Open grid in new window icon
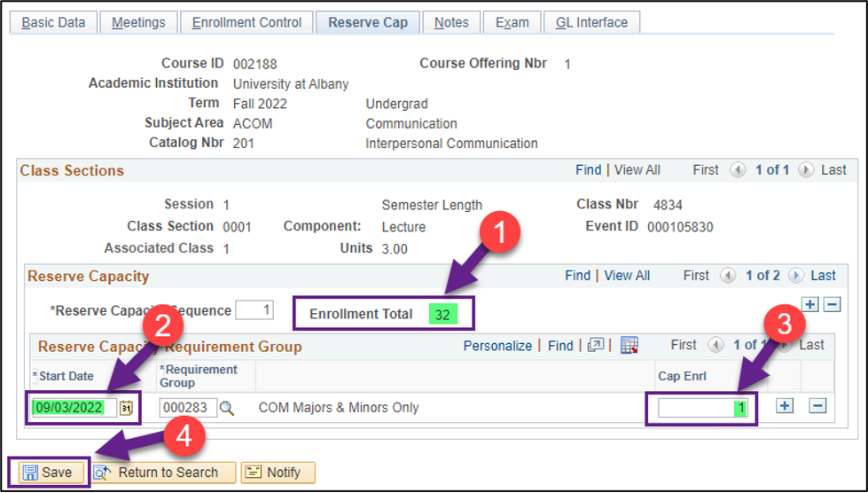The height and width of the screenshot is (493, 868). point(596,346)
